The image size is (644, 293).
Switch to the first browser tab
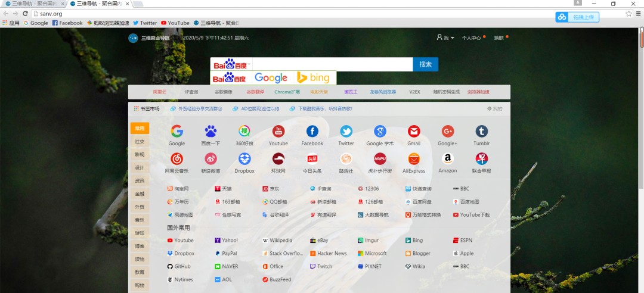pyautogui.click(x=34, y=4)
